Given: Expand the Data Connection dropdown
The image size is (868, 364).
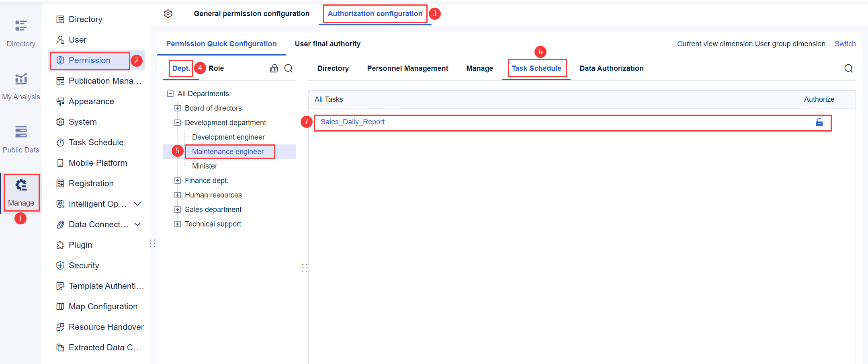Looking at the screenshot, I should pos(138,224).
